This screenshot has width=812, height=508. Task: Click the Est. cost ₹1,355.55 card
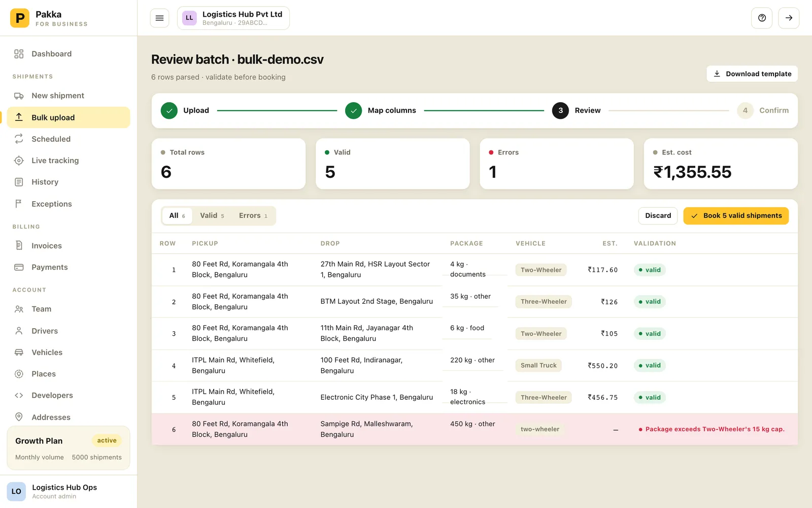[721, 164]
